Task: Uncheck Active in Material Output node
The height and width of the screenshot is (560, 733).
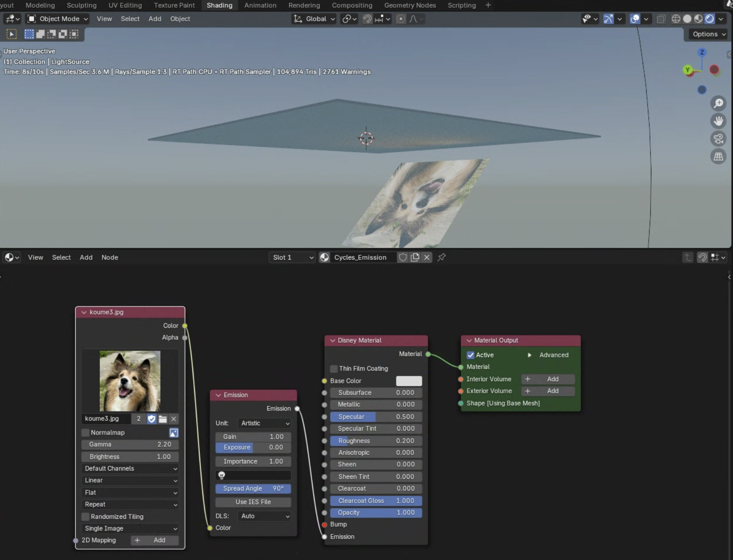Action: (471, 355)
